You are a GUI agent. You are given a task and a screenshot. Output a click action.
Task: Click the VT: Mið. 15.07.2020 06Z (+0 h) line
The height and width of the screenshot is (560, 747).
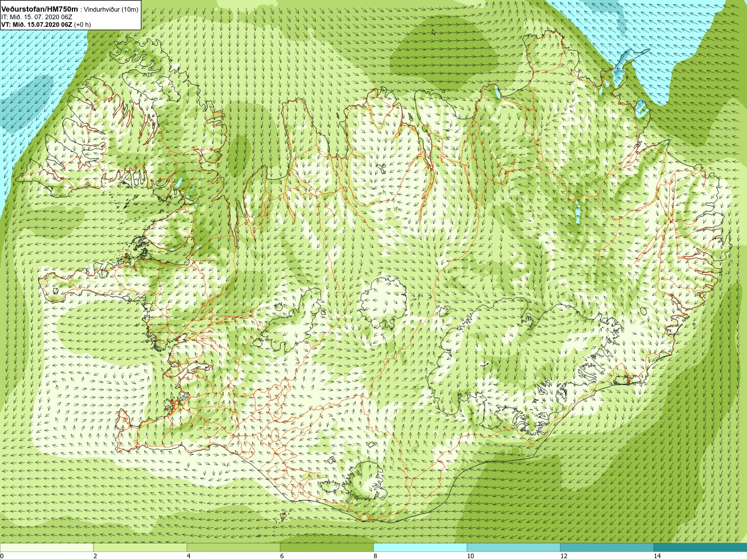point(46,24)
